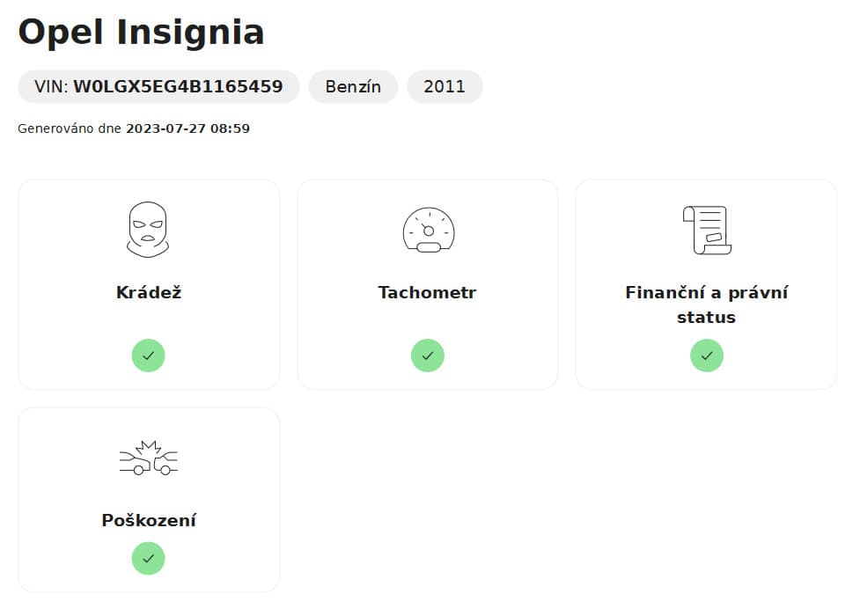Open Finanční a právní status label
860x616 pixels.
[x=706, y=304]
